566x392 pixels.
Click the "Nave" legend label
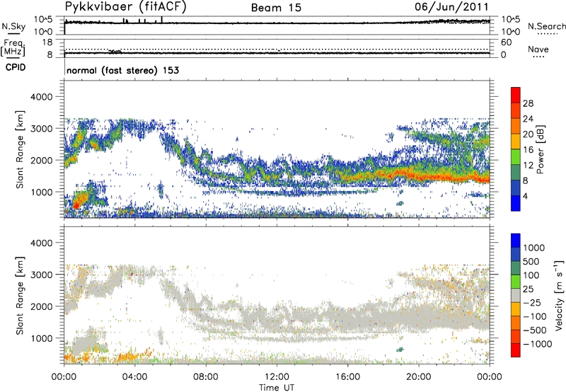[538, 49]
